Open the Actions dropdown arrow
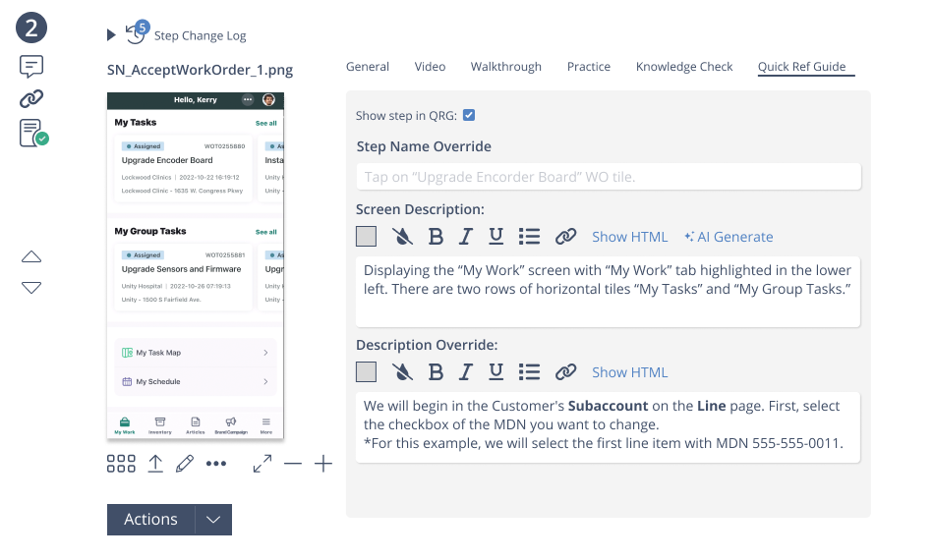Viewport: 933px width, 560px height. pos(213,520)
